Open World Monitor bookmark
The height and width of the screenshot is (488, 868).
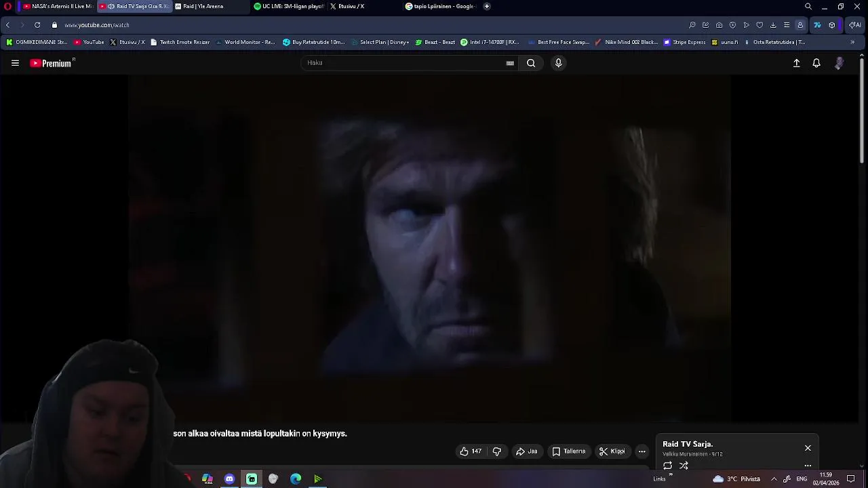(245, 42)
